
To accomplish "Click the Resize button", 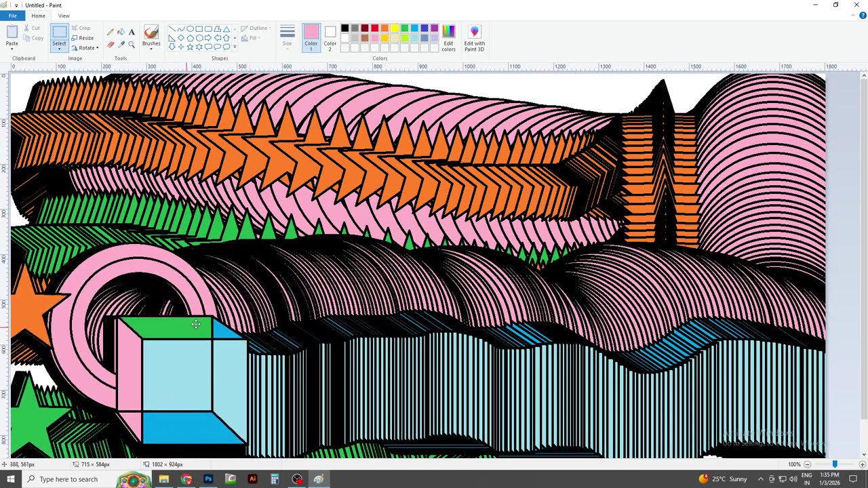I will [83, 38].
